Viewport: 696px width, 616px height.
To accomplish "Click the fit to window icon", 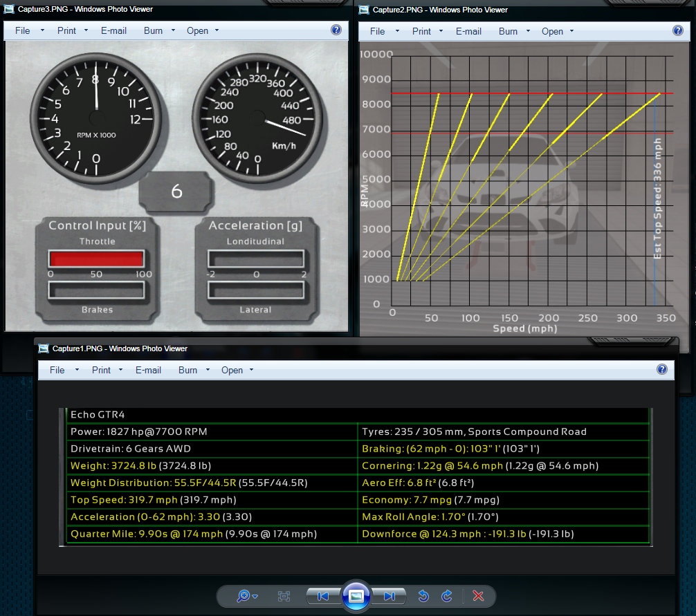I will tap(284, 596).
